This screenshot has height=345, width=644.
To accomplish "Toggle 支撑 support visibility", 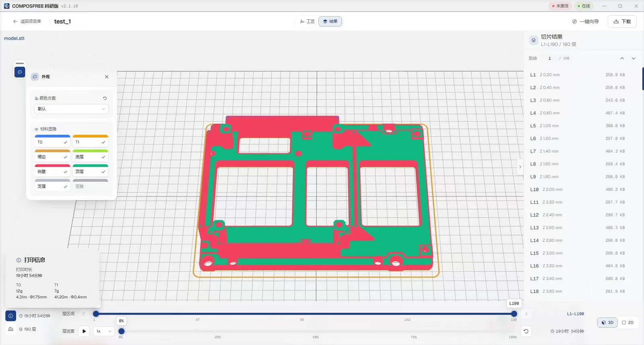I will 52,186.
